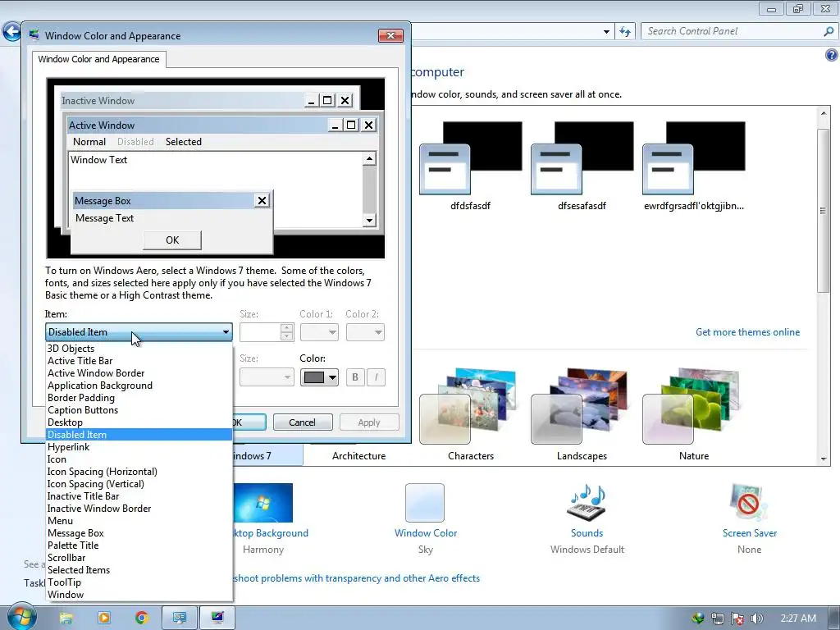The width and height of the screenshot is (840, 630).
Task: Open font Color swatch dropdown
Action: pyautogui.click(x=319, y=377)
